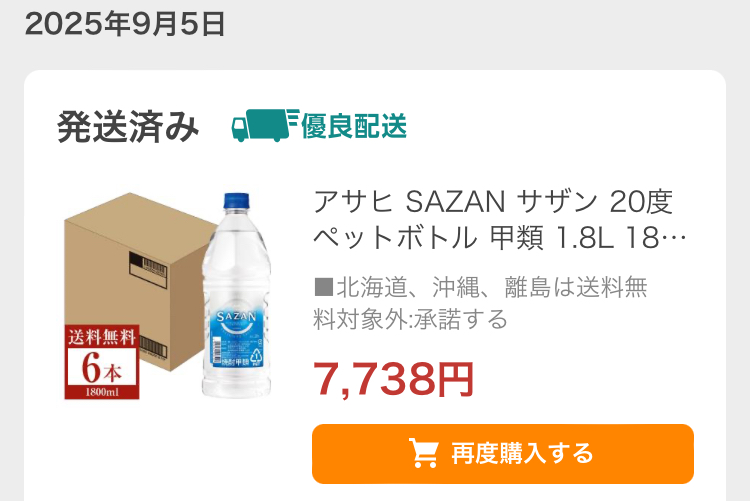Click the red 7,738円 price
This screenshot has width=750, height=501.
[393, 380]
